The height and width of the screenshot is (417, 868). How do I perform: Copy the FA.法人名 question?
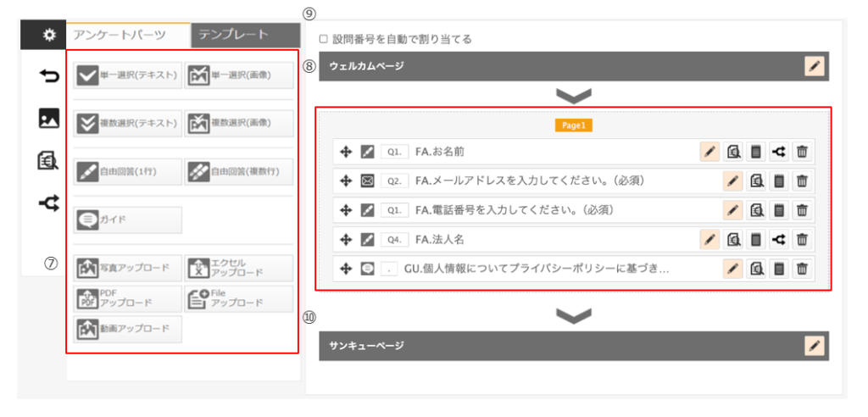coord(755,240)
